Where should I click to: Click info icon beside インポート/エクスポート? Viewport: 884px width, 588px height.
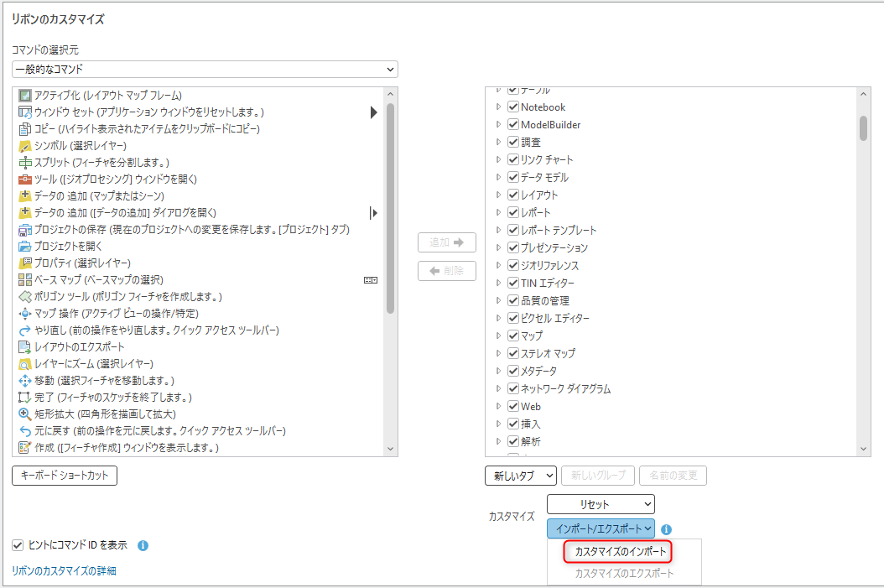(666, 529)
